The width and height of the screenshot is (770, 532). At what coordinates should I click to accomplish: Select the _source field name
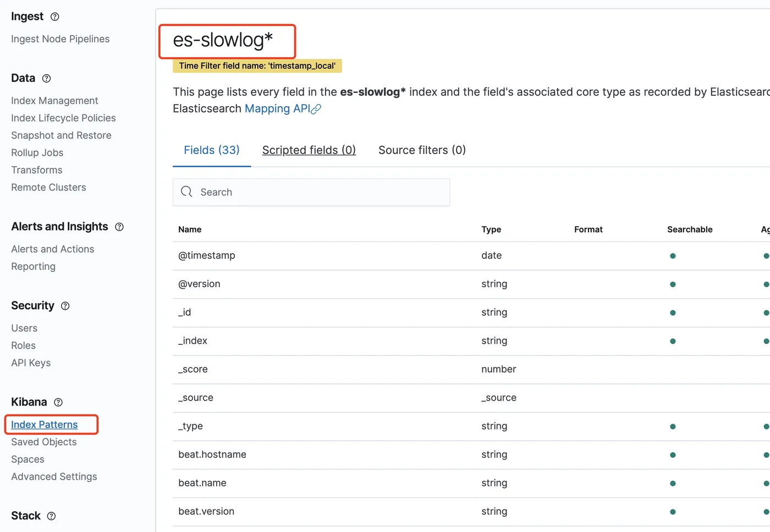196,398
